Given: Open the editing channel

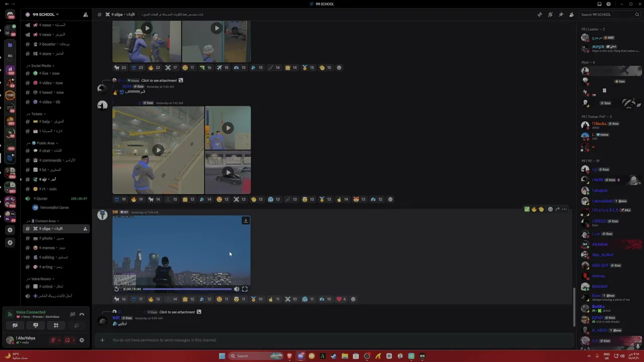Looking at the screenshot, I should pos(56,257).
